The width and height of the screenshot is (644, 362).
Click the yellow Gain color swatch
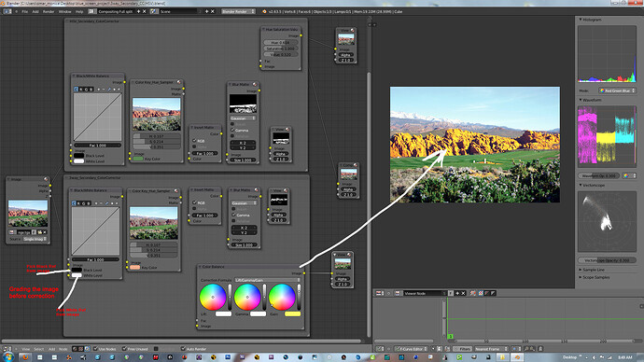292,314
